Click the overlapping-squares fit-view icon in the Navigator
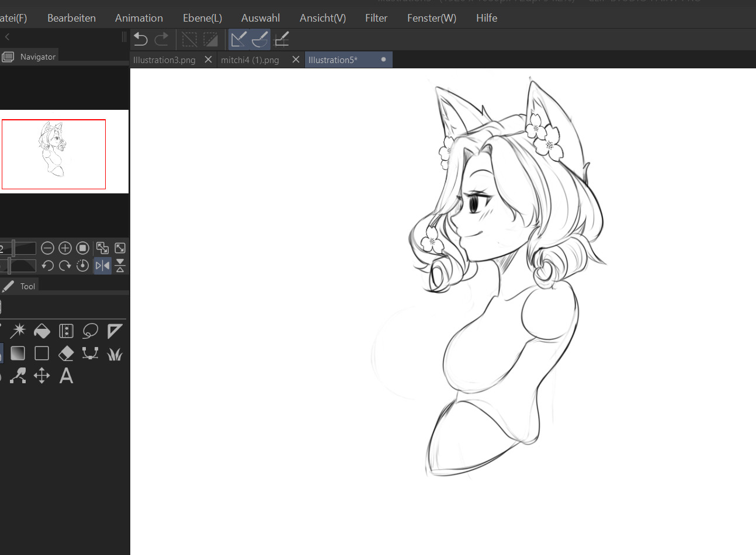 tap(102, 248)
